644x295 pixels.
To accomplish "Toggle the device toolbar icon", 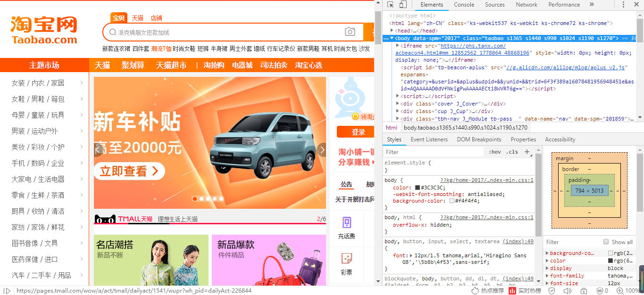I will click(x=403, y=5).
